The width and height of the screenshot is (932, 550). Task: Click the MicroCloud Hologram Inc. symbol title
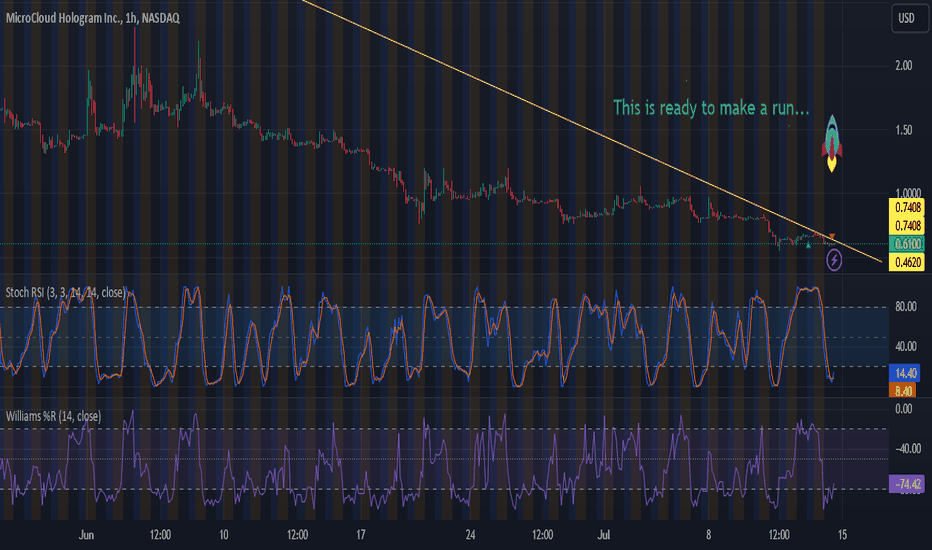point(93,18)
